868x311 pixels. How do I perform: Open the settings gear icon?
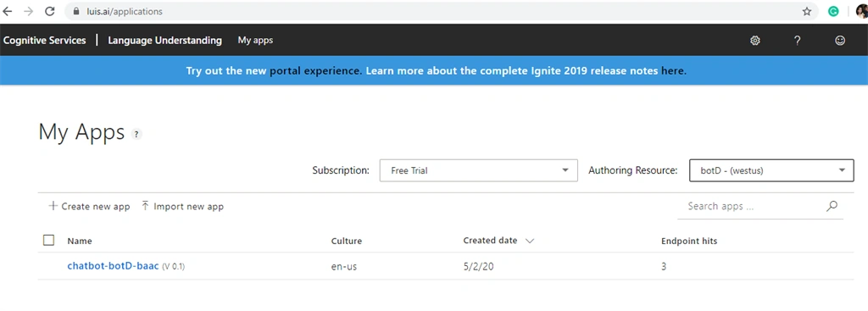click(x=755, y=41)
